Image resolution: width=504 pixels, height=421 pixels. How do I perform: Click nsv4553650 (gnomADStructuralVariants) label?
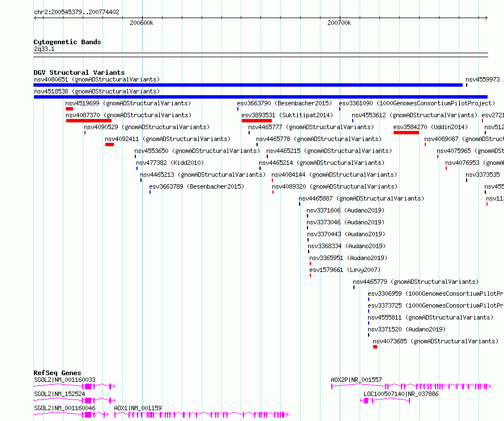(198, 151)
